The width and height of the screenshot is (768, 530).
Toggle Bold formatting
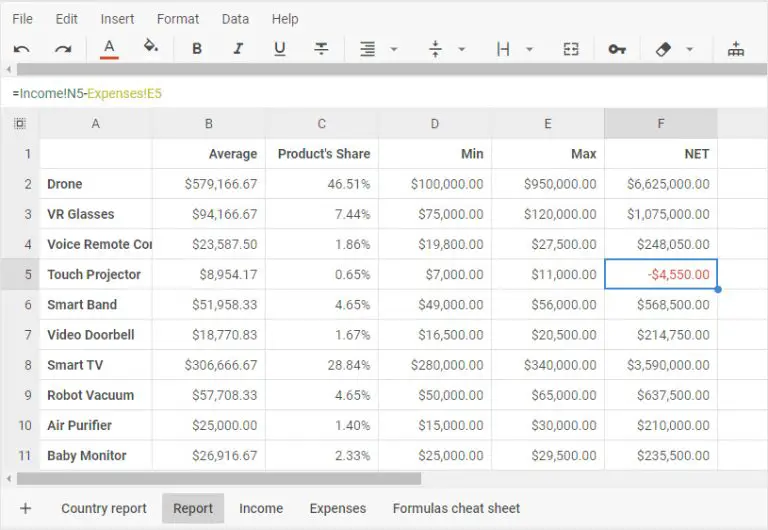(197, 48)
